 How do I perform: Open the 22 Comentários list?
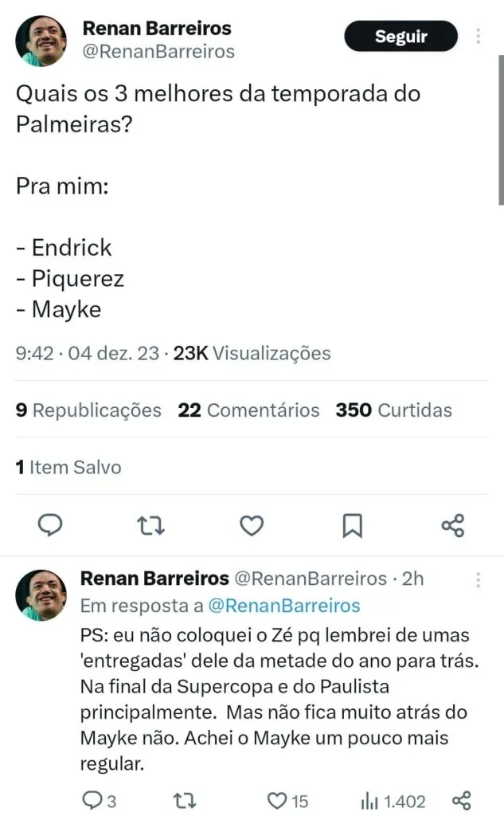[x=248, y=410]
